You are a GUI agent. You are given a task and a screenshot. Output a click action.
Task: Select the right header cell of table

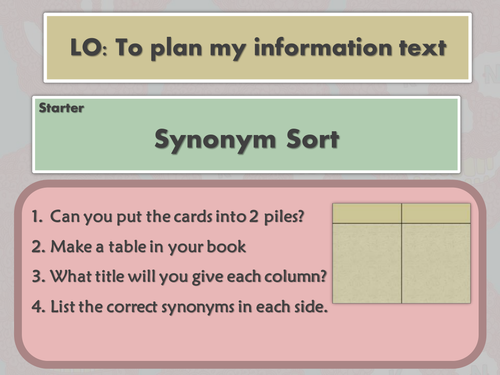(436, 213)
